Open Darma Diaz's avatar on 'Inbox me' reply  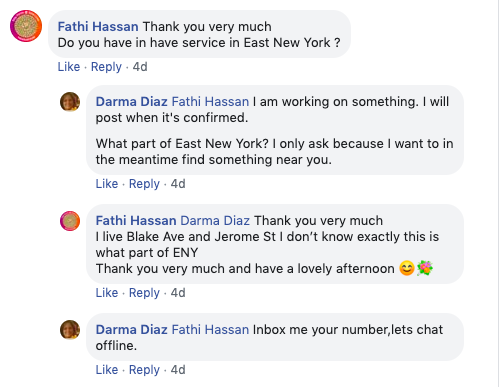pos(70,330)
